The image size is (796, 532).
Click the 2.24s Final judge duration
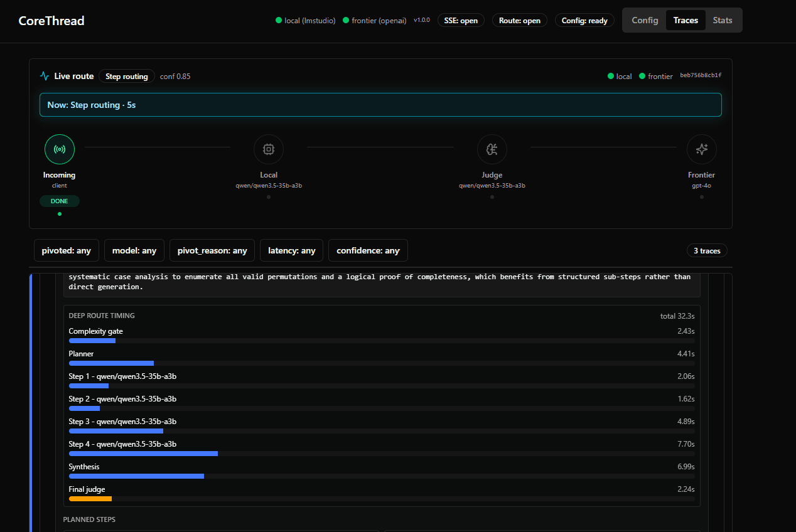tap(686, 489)
